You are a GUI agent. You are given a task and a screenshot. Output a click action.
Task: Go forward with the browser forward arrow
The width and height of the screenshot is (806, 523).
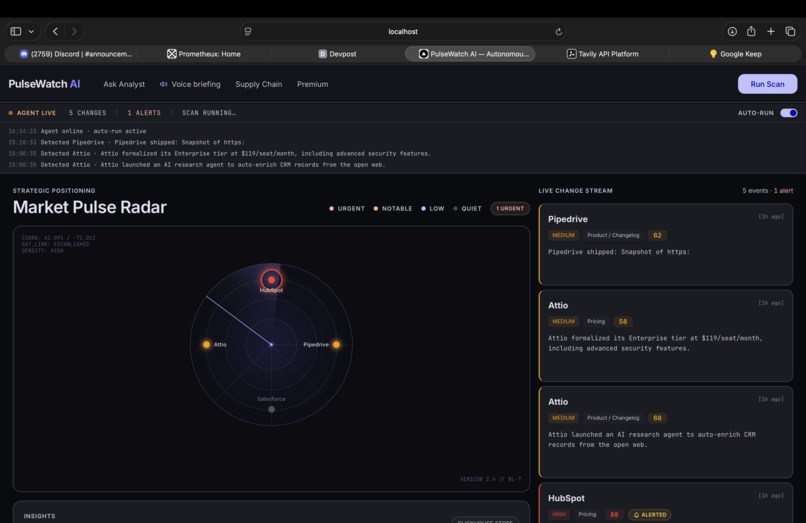pyautogui.click(x=74, y=31)
